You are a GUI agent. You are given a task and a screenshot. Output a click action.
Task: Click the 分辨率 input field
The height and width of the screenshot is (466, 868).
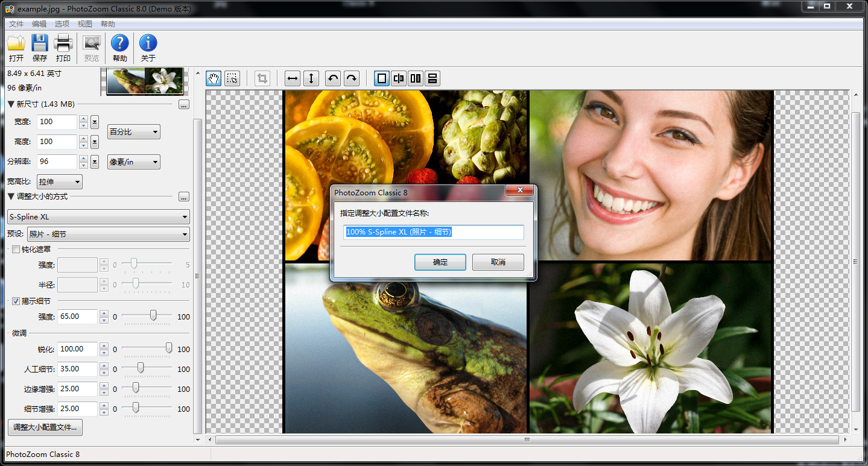[57, 162]
